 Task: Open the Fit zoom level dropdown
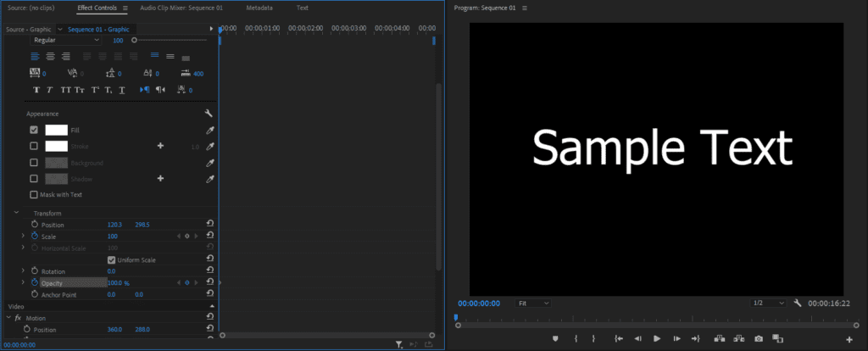coord(533,303)
